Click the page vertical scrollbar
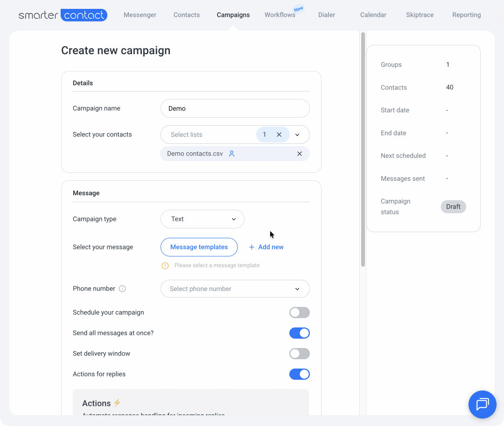This screenshot has height=426, width=504. point(363,149)
